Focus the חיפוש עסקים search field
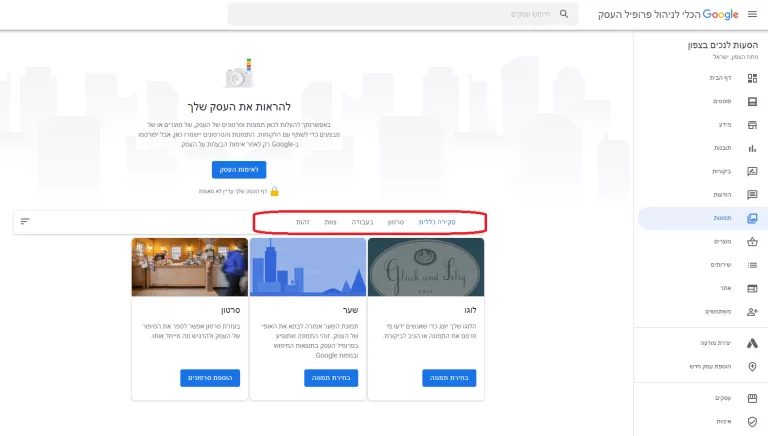The height and width of the screenshot is (436, 768). click(x=403, y=14)
